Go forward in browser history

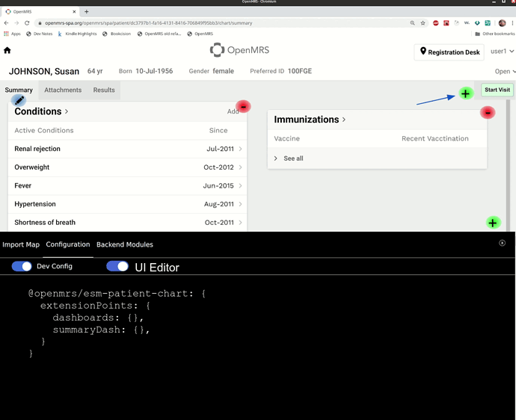(x=16, y=23)
